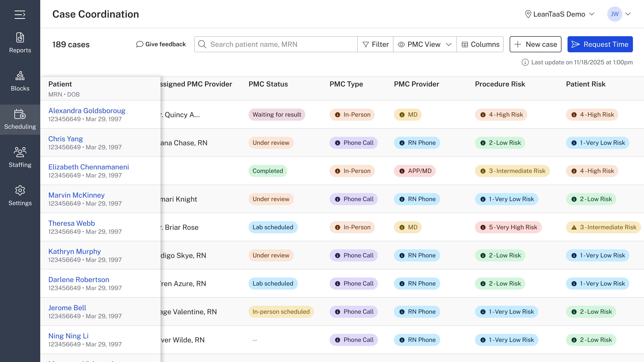Click the New case button
The width and height of the screenshot is (644, 362).
(x=535, y=44)
